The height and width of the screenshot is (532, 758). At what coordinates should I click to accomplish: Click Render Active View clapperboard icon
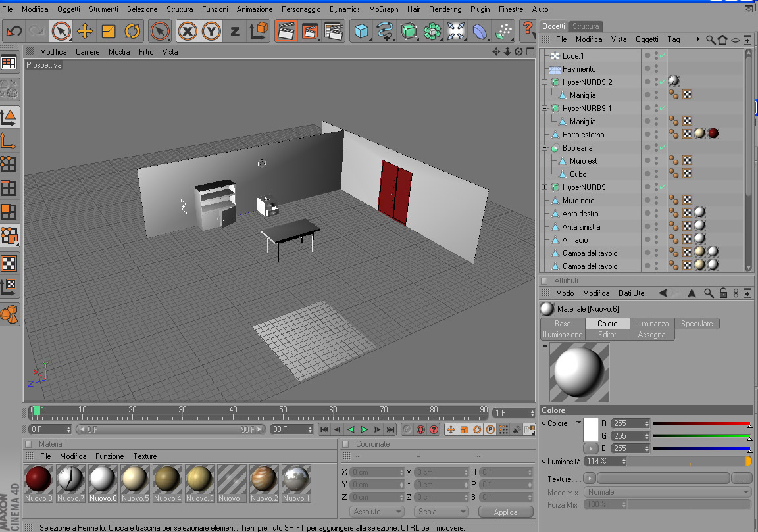click(x=286, y=32)
